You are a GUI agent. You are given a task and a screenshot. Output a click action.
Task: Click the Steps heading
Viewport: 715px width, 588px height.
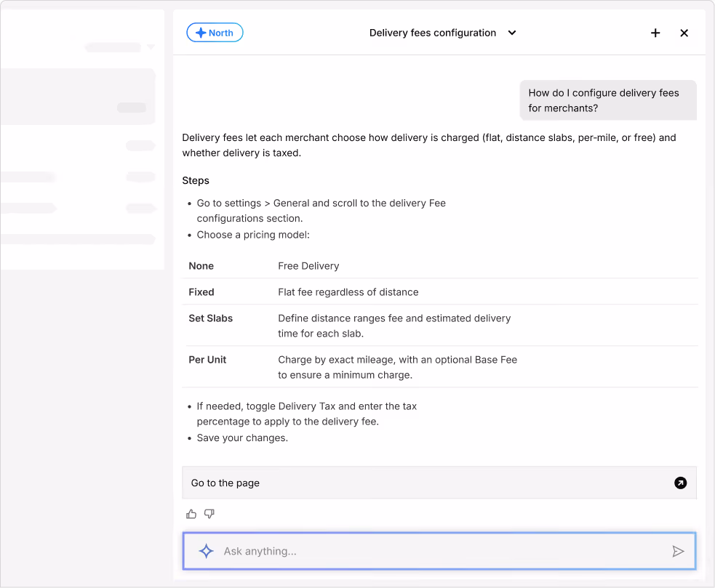coord(196,180)
